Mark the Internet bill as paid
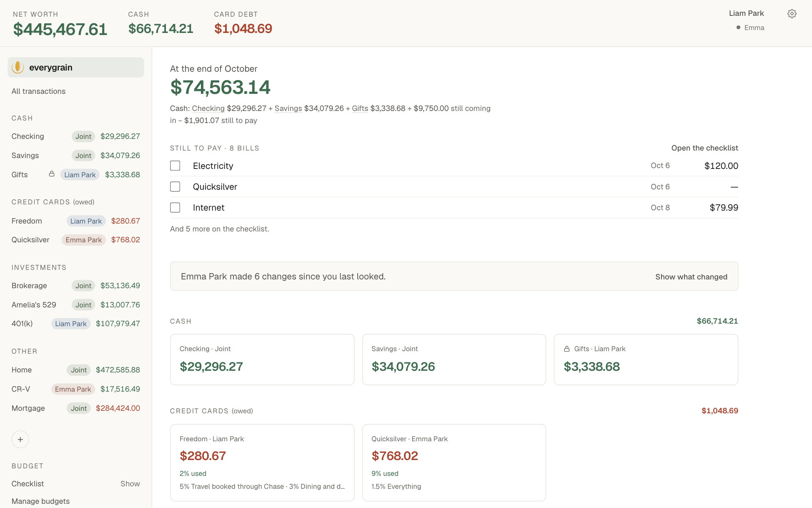The image size is (812, 508). (x=175, y=207)
